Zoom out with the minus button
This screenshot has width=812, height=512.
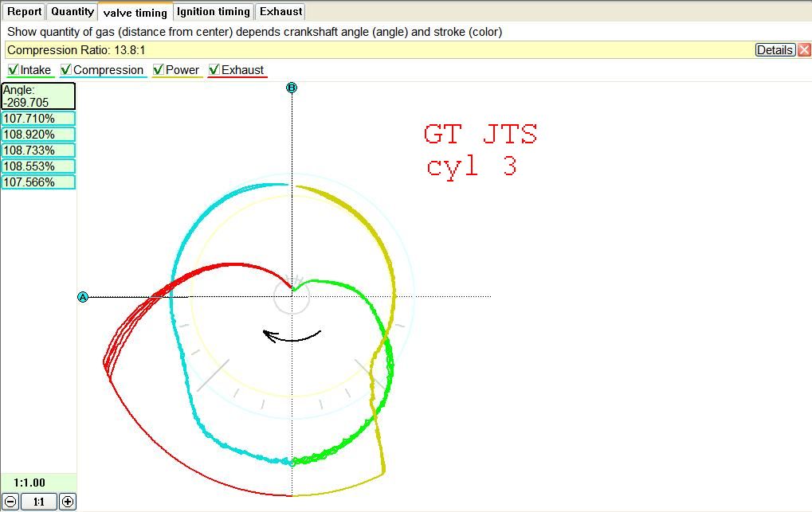tap(10, 501)
